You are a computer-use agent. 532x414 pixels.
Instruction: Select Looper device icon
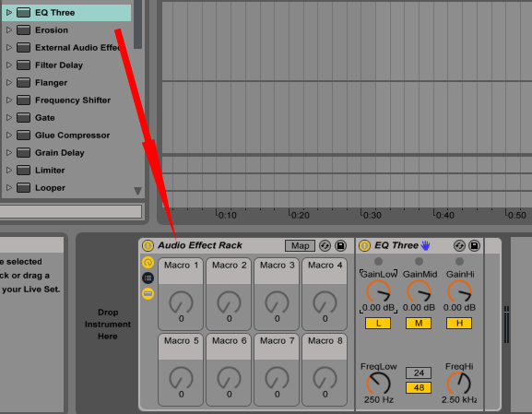point(23,188)
